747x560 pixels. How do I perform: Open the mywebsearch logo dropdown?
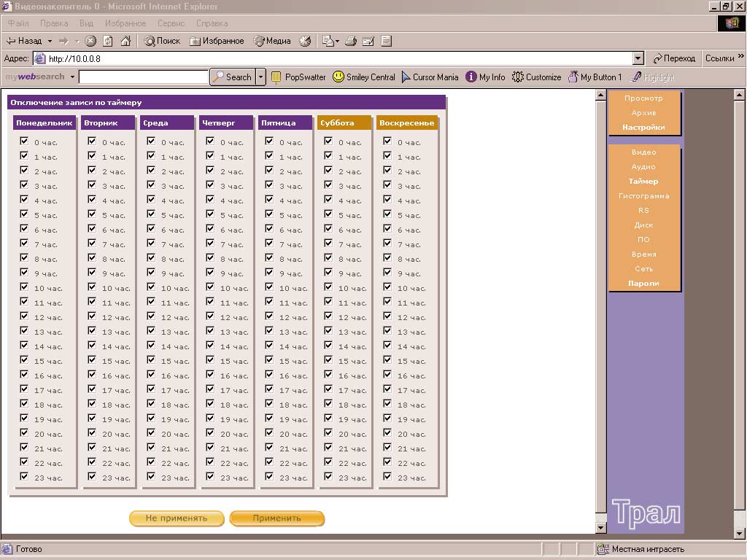(x=71, y=77)
